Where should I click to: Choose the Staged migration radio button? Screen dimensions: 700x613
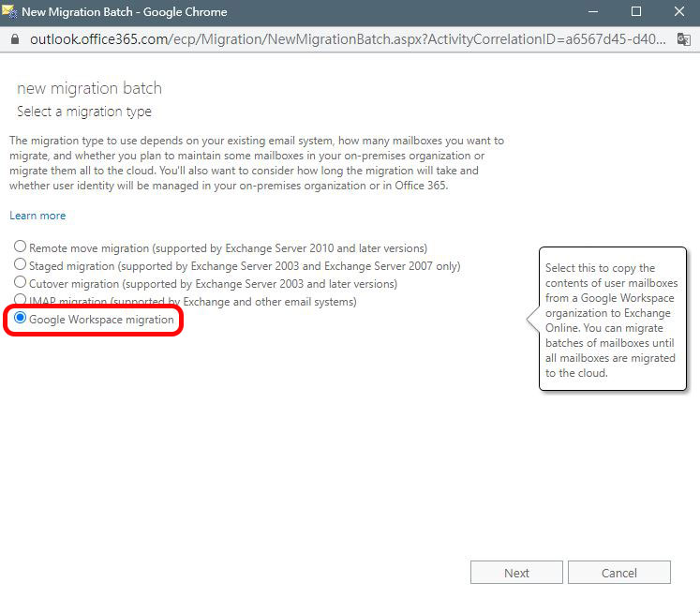20,264
